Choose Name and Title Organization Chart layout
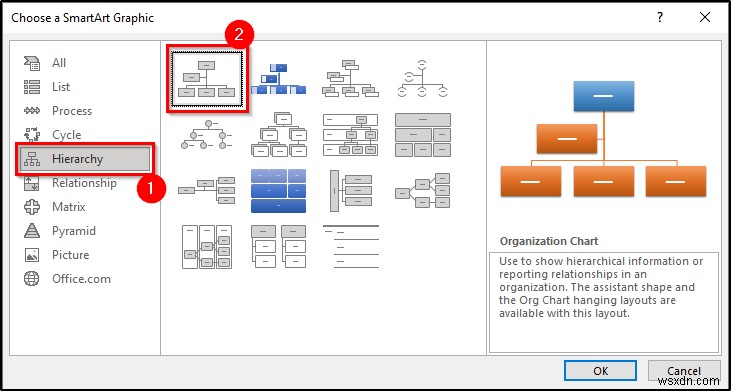The width and height of the screenshot is (731, 391). point(351,78)
